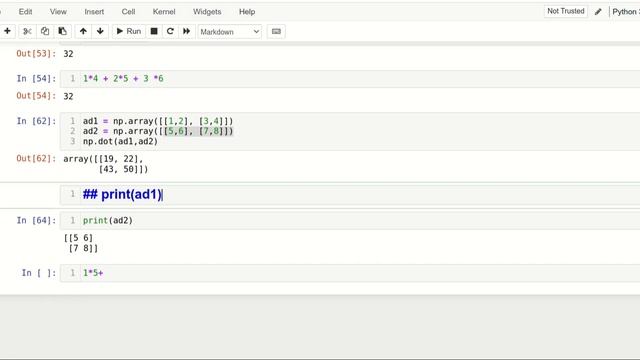Open the Widgets menu
The width and height of the screenshot is (640, 360).
point(207,12)
